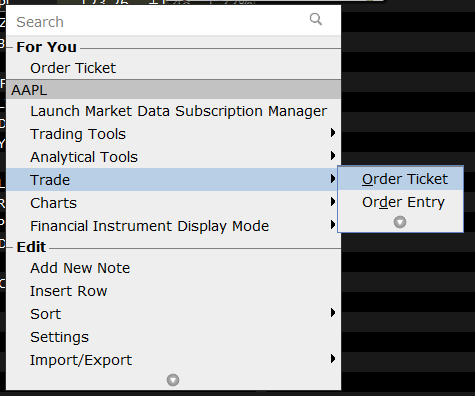
Task: Click the AAPL header row
Action: pos(173,90)
